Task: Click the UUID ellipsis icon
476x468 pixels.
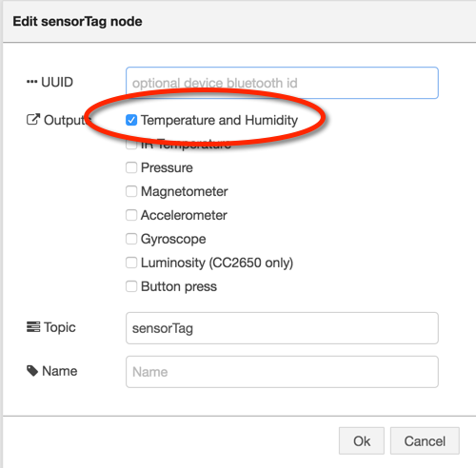Action: coord(31,82)
